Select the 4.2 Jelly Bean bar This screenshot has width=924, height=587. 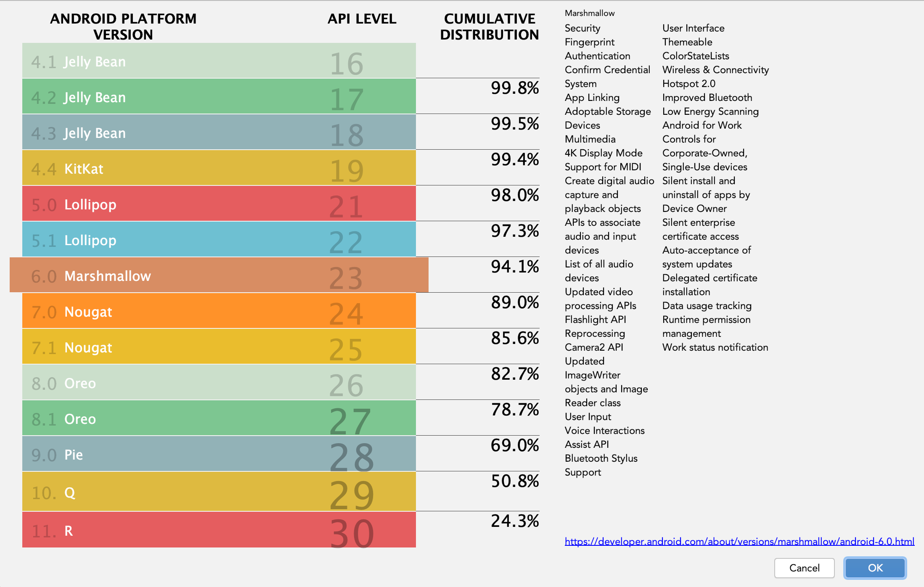click(x=219, y=96)
